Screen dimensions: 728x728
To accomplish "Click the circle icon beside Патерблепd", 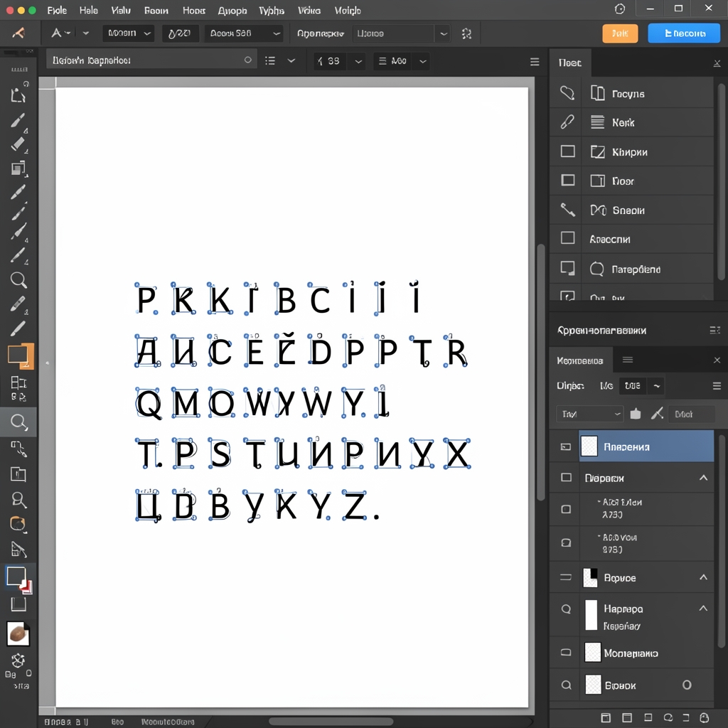I will [596, 269].
